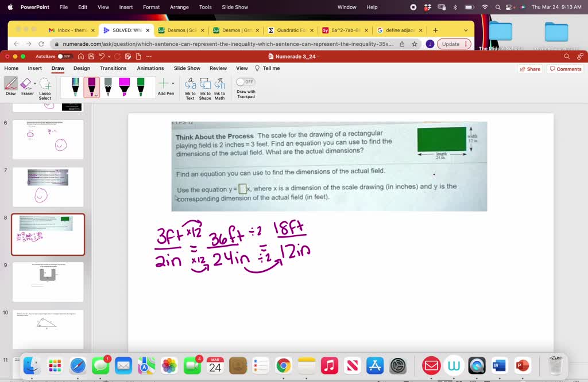Image resolution: width=588 pixels, height=382 pixels.
Task: Open the Arrange menu in menu bar
Action: [x=179, y=7]
